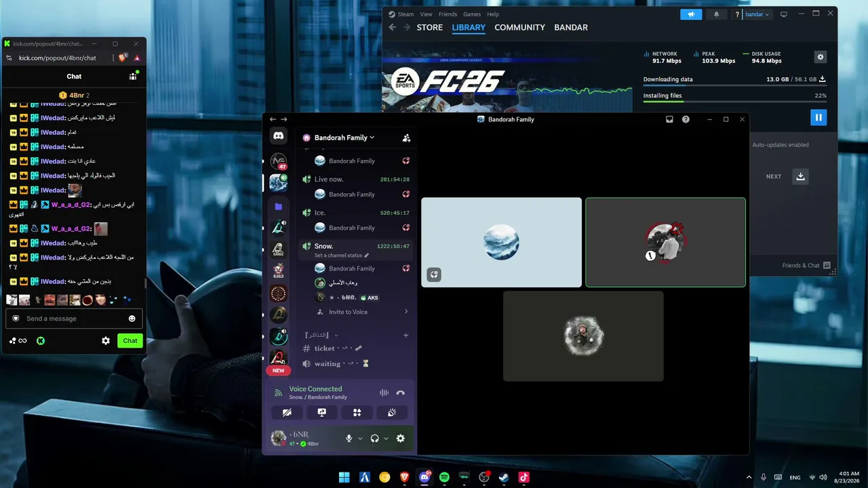Click the invite members icon beside Bandorah Family
Viewport: 868px width, 488px height.
tap(406, 138)
